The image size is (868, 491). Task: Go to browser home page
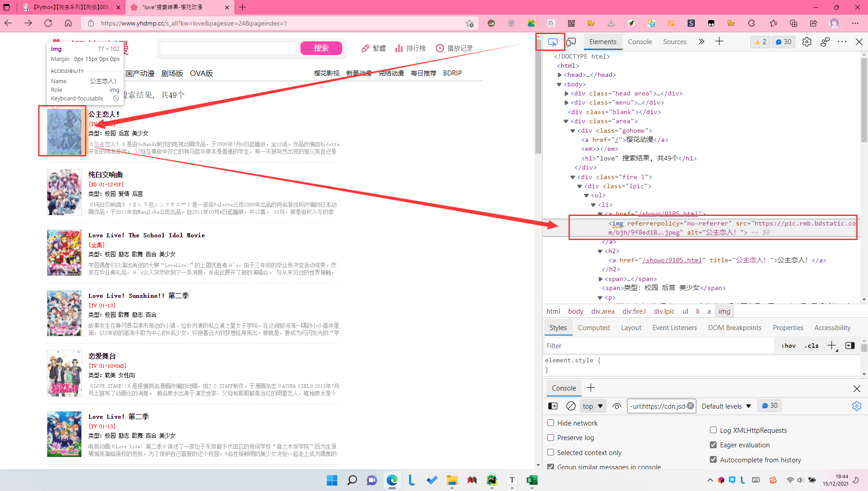point(68,23)
